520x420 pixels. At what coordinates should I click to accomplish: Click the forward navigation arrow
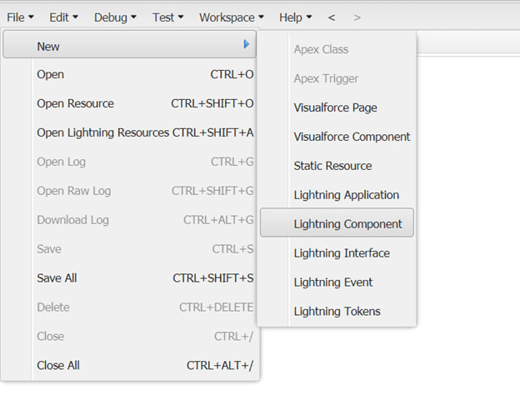point(357,17)
